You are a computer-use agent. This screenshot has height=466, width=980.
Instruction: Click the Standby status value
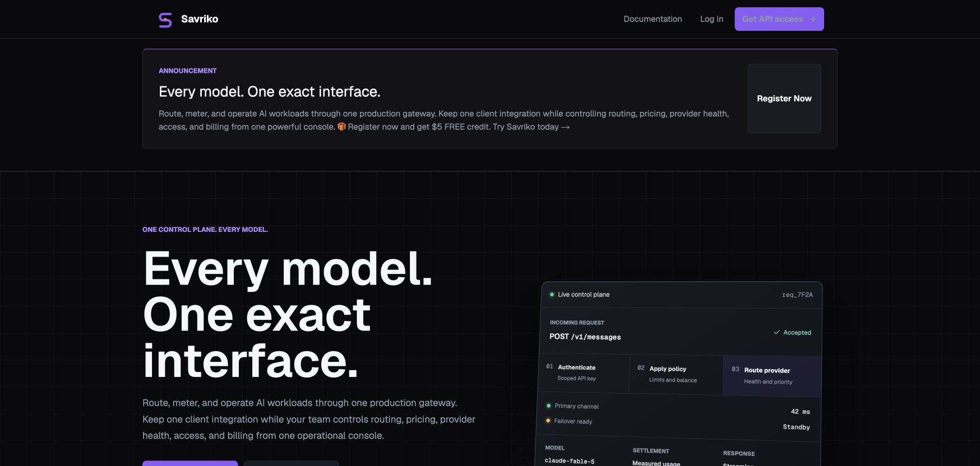point(796,427)
